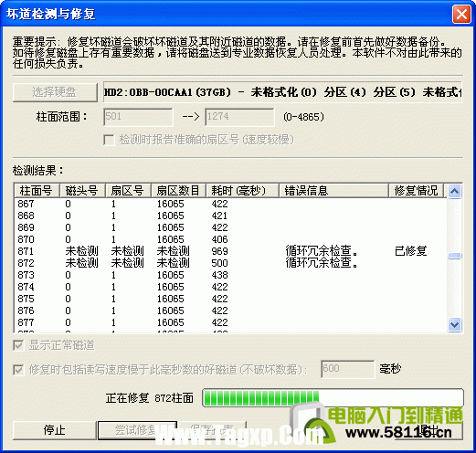Viewport: 476px width, 453px height.
Task: Select the row for cylinder 869
Action: (230, 227)
